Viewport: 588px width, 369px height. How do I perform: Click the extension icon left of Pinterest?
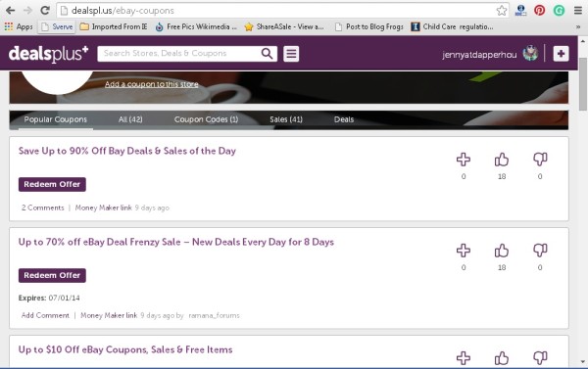tap(520, 11)
